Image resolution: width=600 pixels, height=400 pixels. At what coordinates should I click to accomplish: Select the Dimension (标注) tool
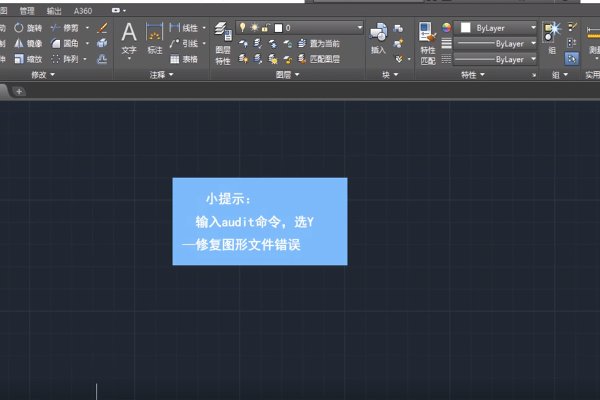click(155, 38)
